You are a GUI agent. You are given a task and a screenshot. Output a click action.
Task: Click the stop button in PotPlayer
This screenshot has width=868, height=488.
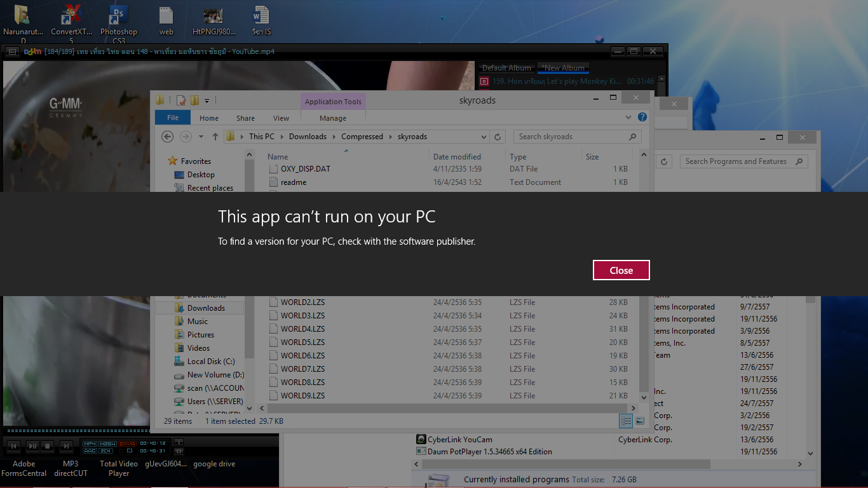pyautogui.click(x=48, y=446)
